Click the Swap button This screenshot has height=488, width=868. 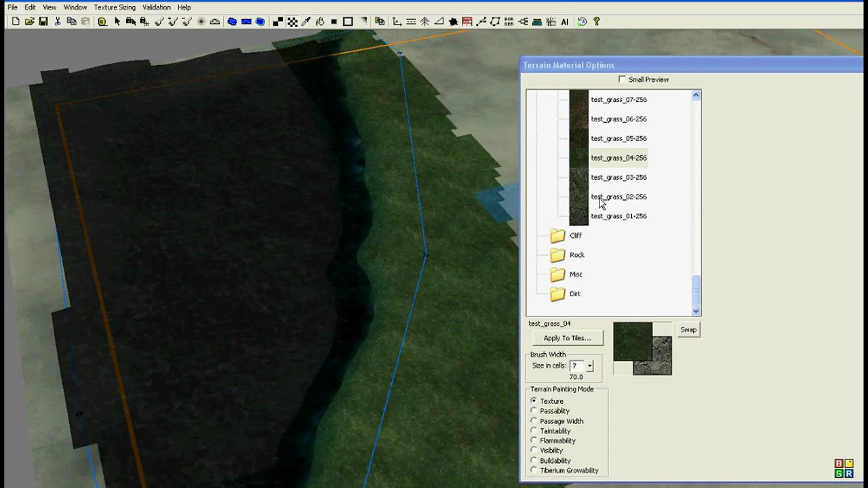688,330
